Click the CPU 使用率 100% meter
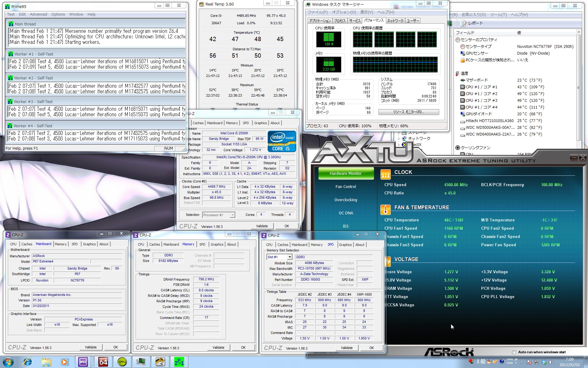 click(329, 40)
